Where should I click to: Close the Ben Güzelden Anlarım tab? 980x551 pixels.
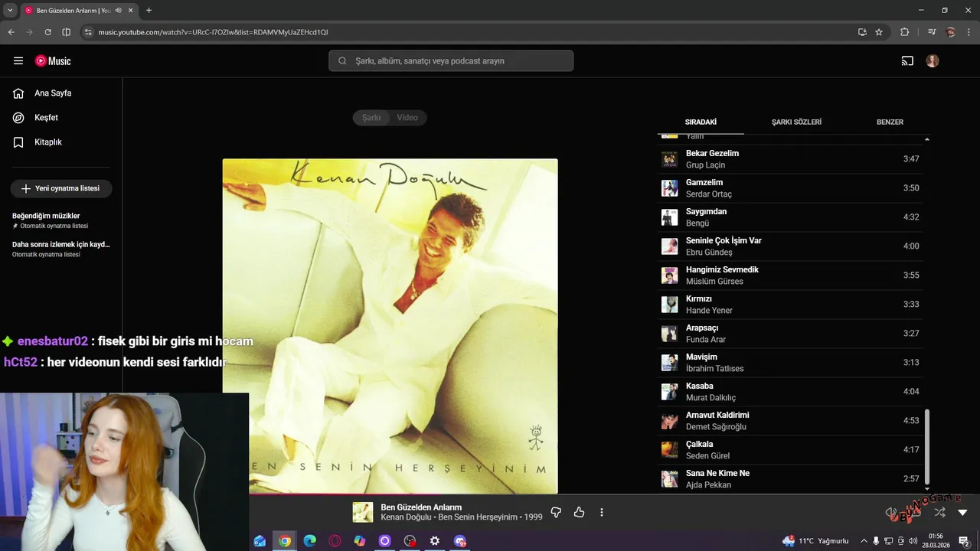pyautogui.click(x=132, y=11)
